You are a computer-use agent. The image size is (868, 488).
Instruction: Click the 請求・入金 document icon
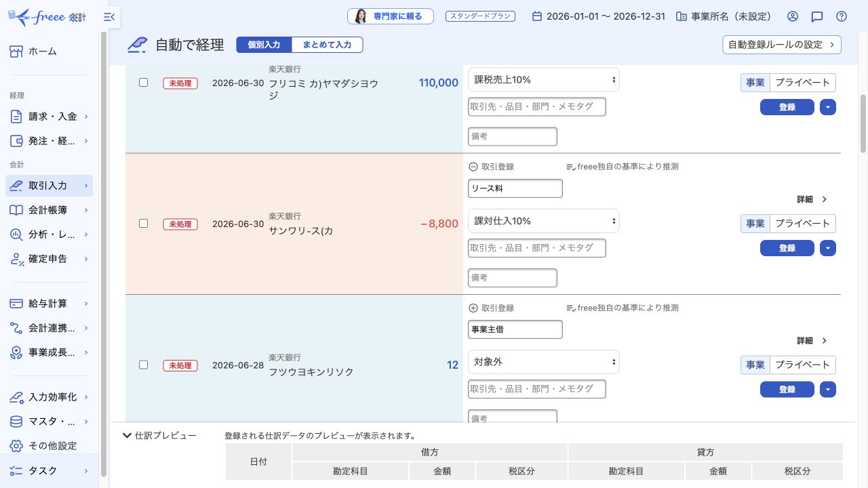[x=17, y=117]
